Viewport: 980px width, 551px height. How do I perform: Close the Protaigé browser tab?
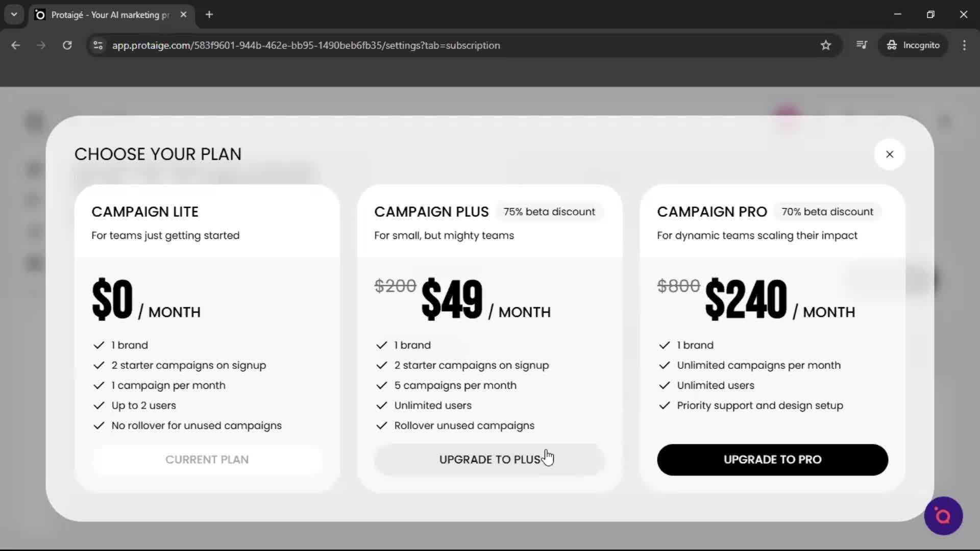point(184,15)
